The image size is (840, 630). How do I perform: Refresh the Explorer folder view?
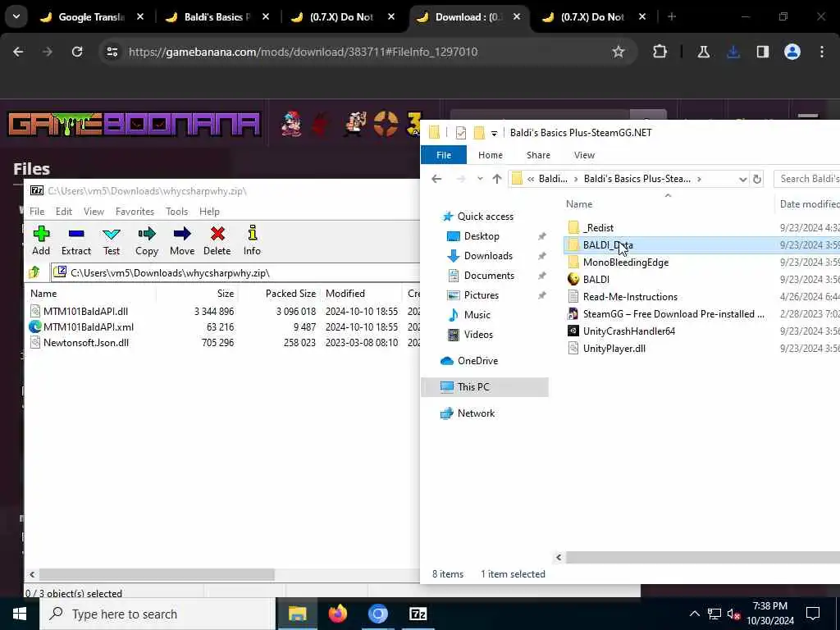pos(757,180)
